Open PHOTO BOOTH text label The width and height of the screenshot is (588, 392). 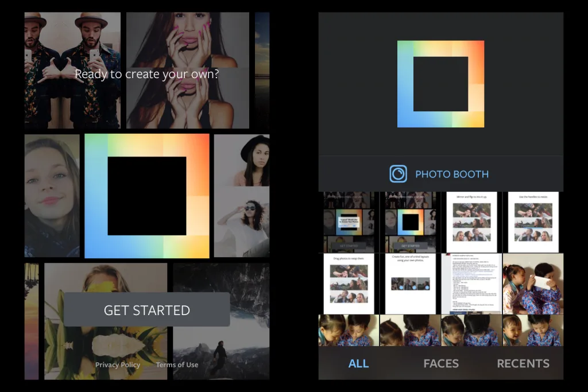tap(452, 174)
